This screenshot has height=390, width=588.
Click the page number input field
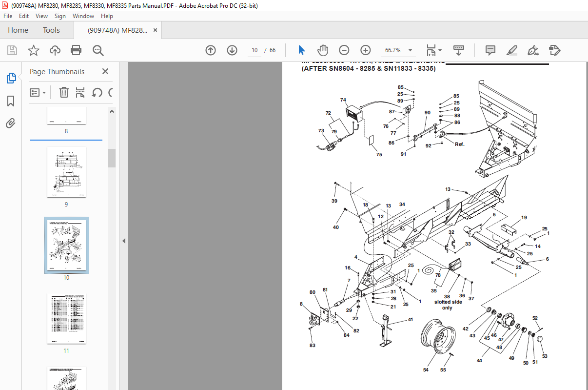[x=254, y=50]
